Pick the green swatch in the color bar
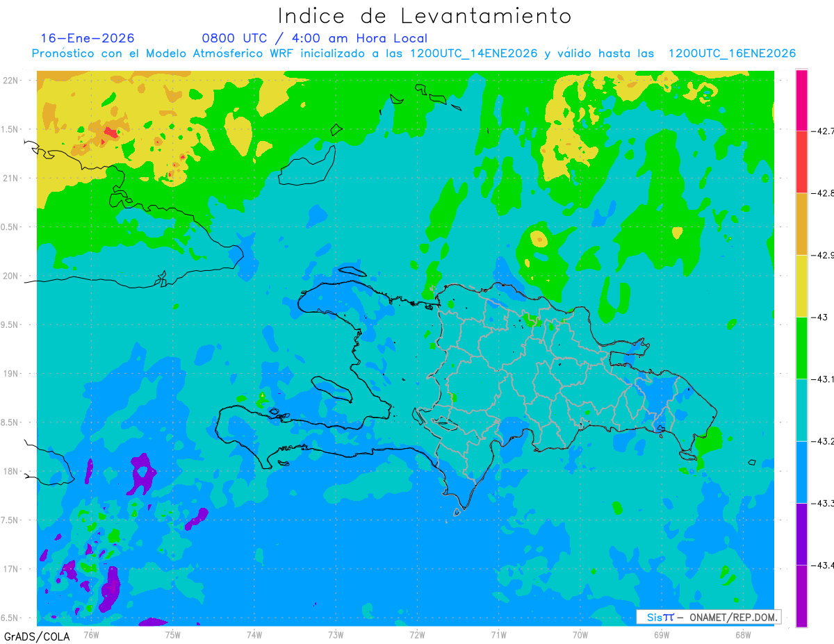 (801, 348)
